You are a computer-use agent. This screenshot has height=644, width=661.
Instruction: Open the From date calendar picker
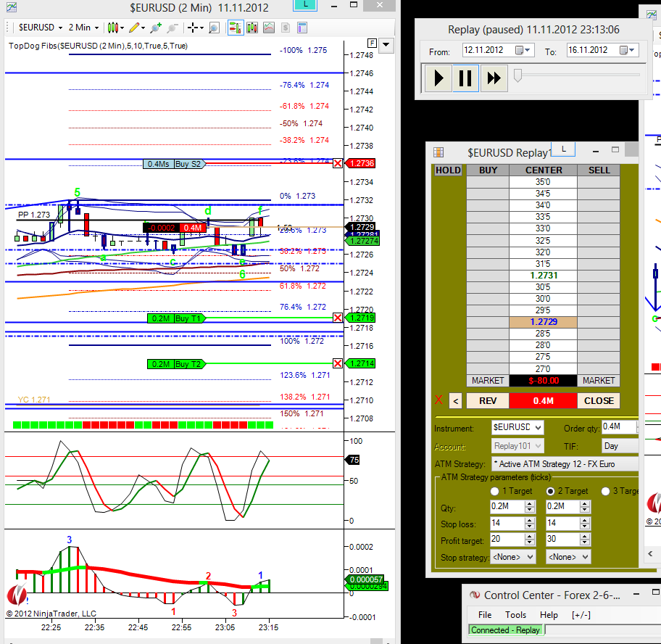click(x=523, y=50)
